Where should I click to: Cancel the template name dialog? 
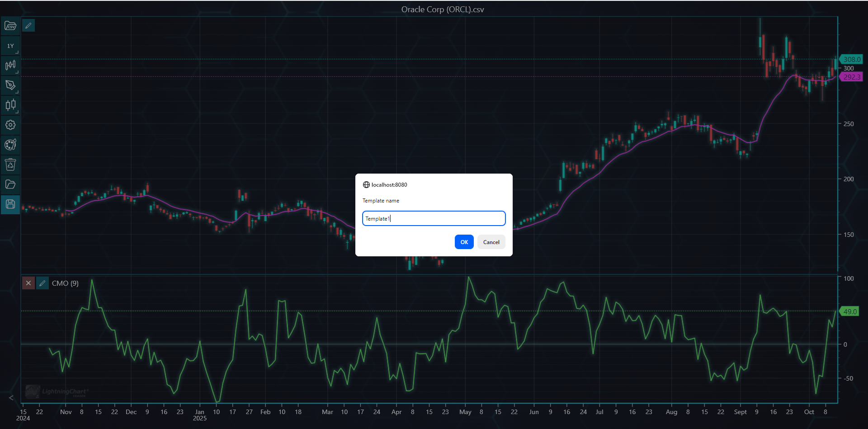(491, 242)
